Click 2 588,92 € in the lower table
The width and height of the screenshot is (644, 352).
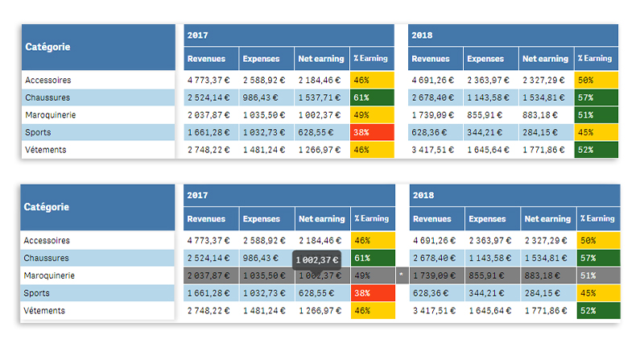click(264, 241)
